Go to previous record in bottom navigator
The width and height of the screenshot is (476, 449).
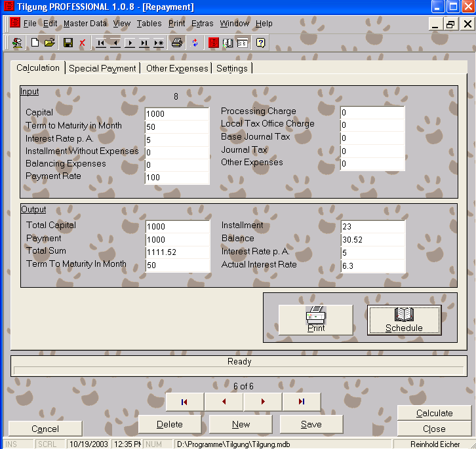(224, 402)
